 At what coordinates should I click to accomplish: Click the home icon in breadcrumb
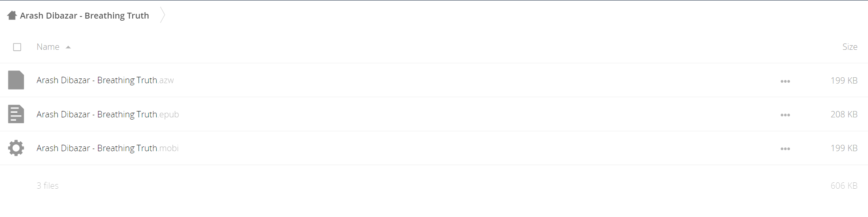[12, 16]
